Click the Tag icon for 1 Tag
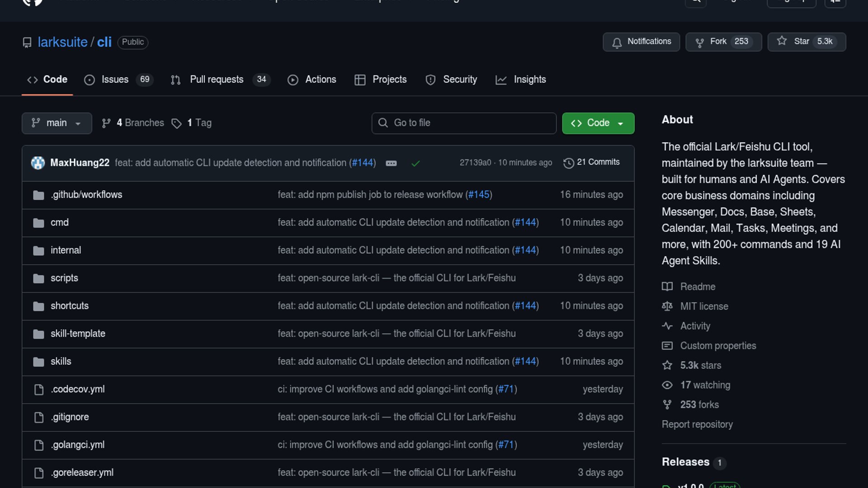 176,123
